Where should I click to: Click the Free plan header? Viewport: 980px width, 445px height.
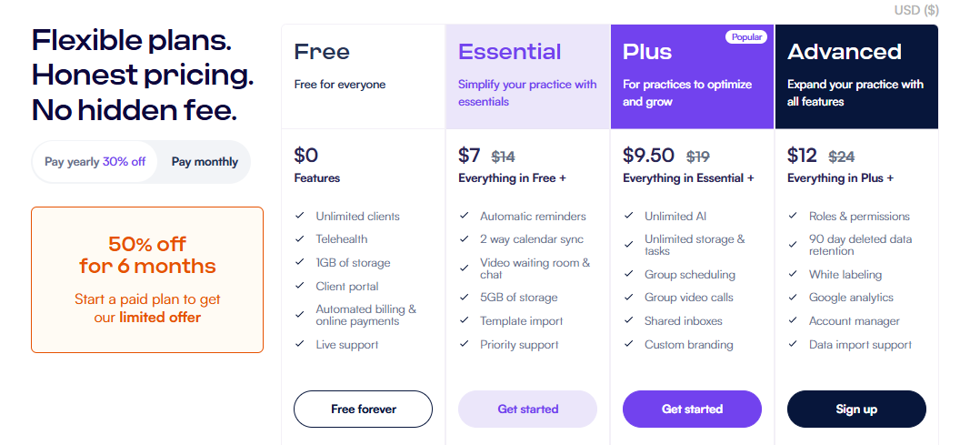(x=363, y=76)
